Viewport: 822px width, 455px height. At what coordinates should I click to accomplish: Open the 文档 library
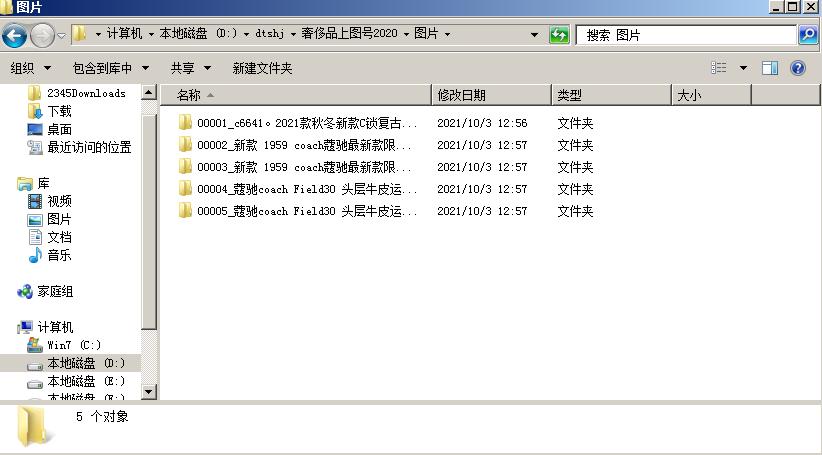click(x=59, y=237)
